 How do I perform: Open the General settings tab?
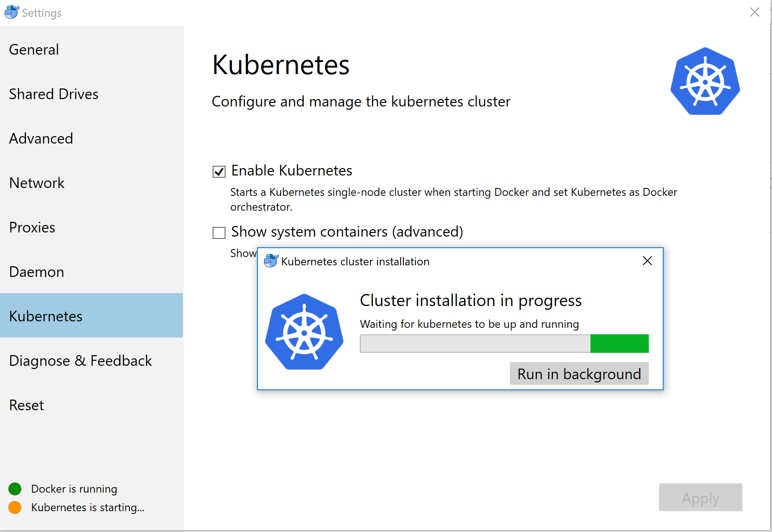pyautogui.click(x=92, y=50)
